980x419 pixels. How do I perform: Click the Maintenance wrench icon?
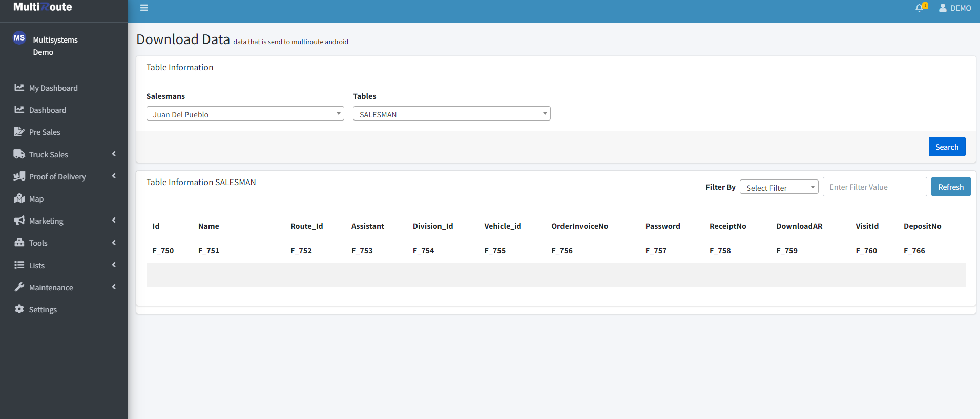[19, 287]
